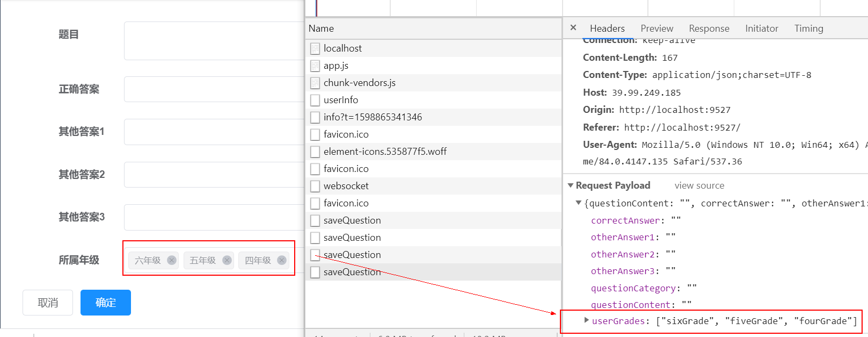Click the otherAnswer1 payload field

point(633,237)
